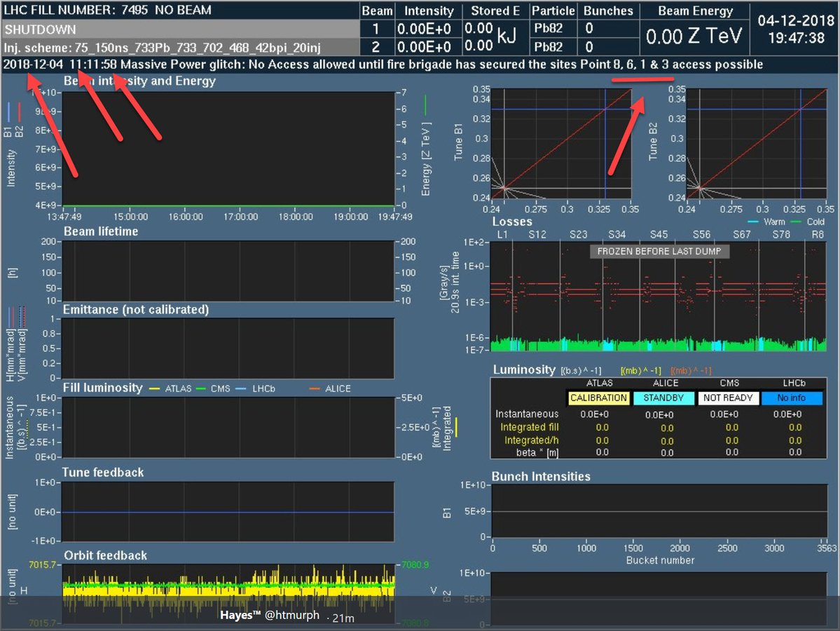840x631 pixels.
Task: Select the "Bunch Intensities" panel title
Action: click(541, 477)
